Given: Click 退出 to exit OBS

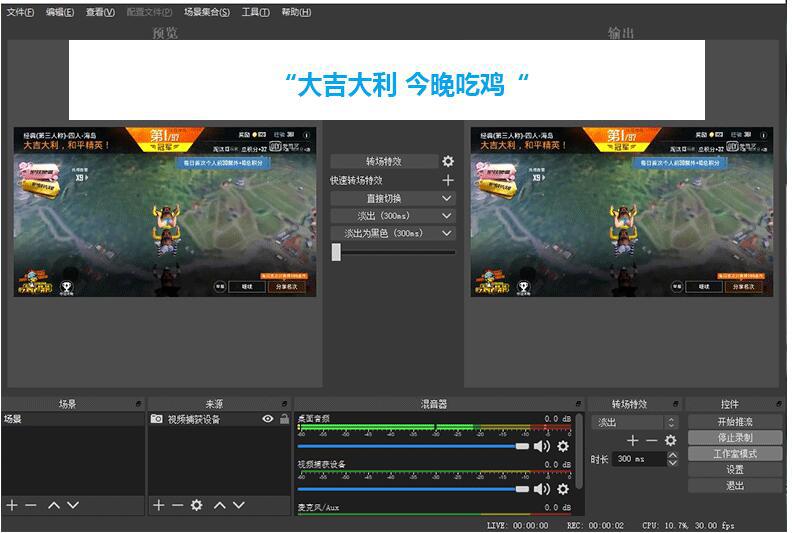Looking at the screenshot, I should pyautogui.click(x=735, y=486).
